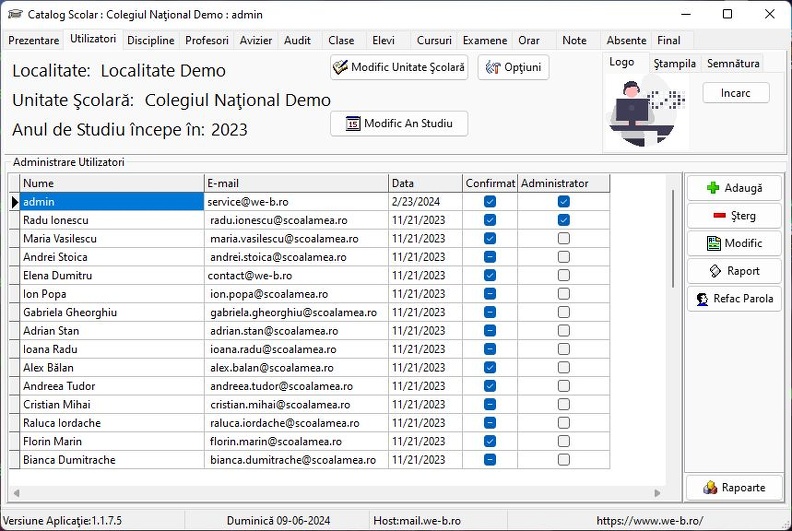Click the red minus Șterg icon

tap(719, 216)
